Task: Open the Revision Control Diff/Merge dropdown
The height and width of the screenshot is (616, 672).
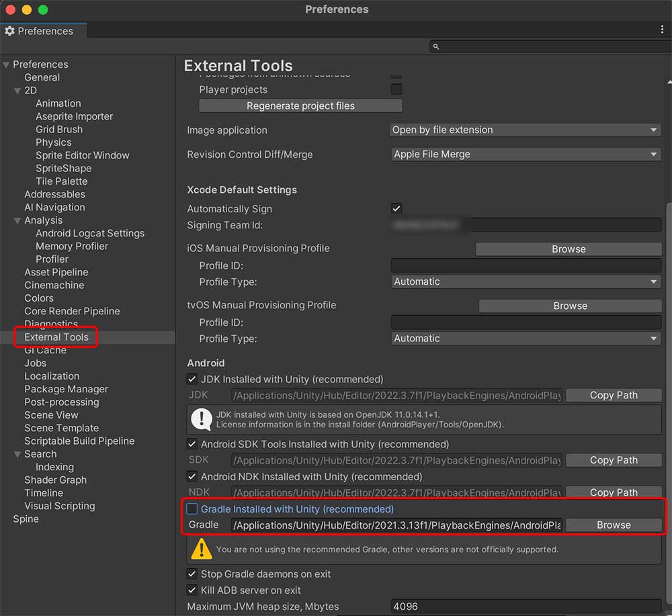Action: 524,154
